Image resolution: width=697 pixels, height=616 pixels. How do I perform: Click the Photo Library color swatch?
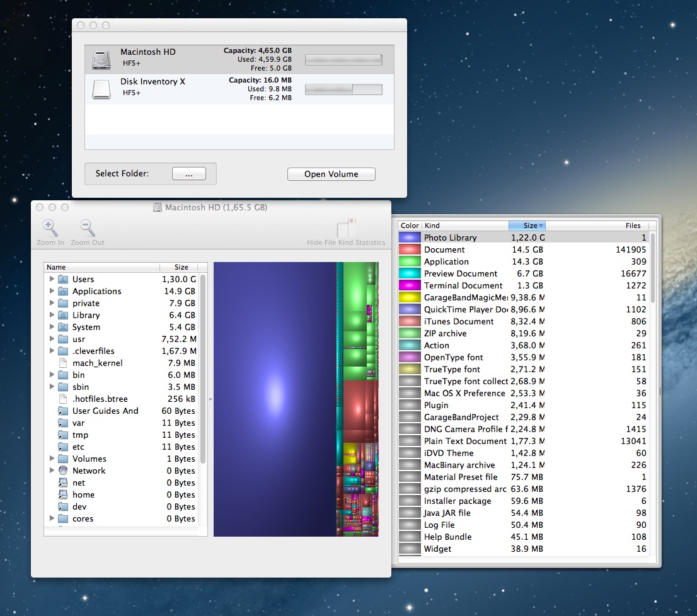[x=410, y=237]
